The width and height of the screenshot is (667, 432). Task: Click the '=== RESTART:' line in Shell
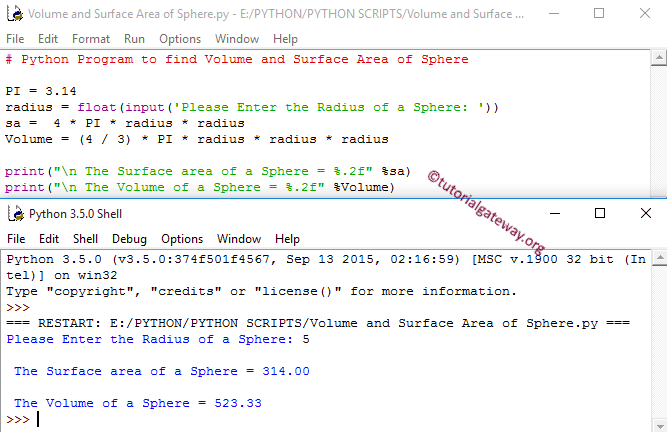click(x=318, y=323)
